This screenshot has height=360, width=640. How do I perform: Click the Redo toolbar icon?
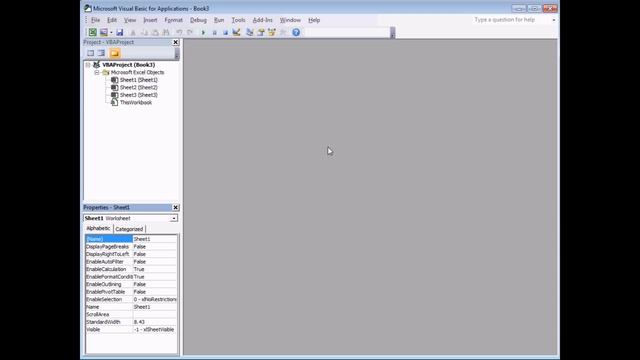click(190, 32)
